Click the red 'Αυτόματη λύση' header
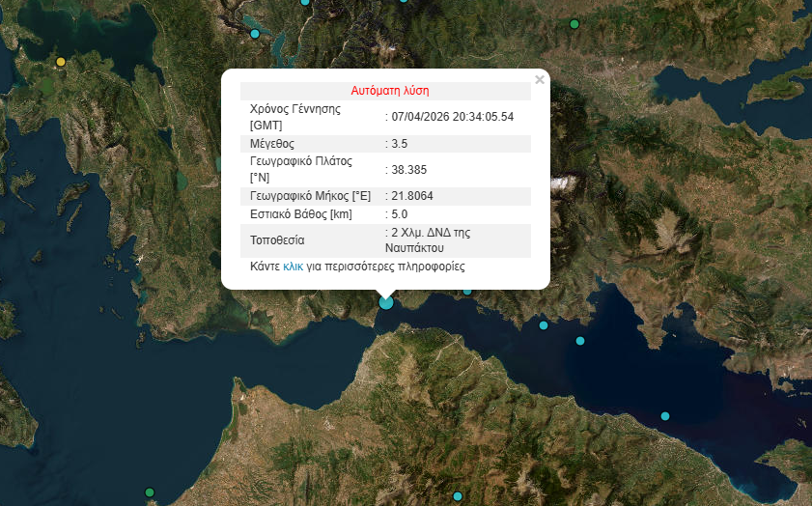This screenshot has height=506, width=812. 385,90
